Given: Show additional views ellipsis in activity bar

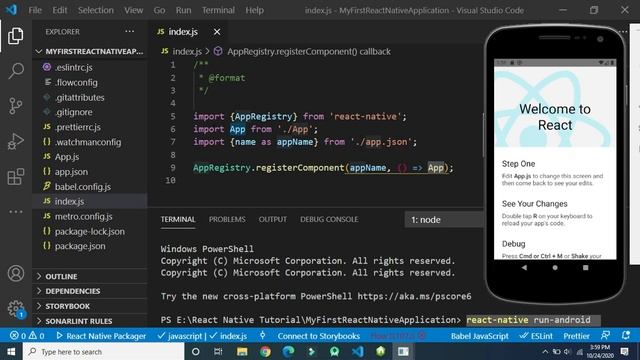Looking at the screenshot, I should coord(16,211).
